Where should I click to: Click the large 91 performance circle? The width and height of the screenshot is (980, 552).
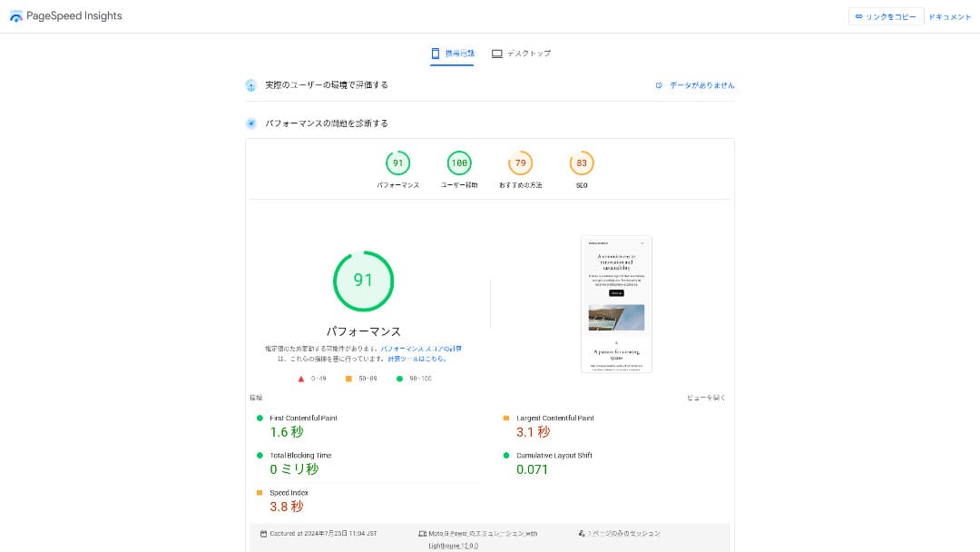click(x=363, y=281)
